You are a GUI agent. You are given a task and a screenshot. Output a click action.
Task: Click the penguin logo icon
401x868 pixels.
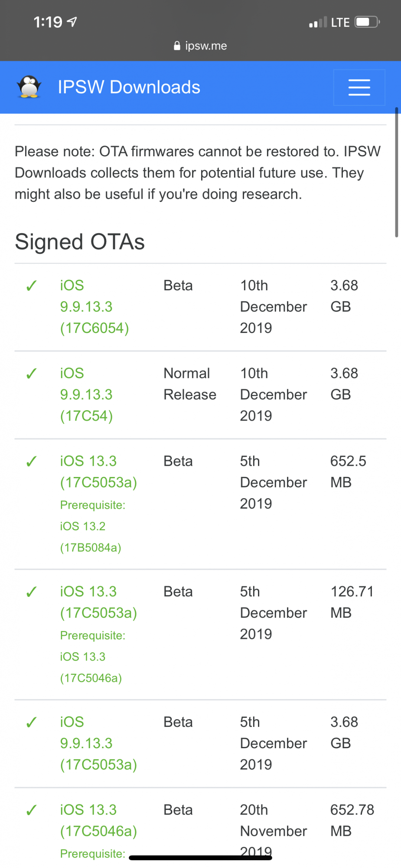coord(29,87)
